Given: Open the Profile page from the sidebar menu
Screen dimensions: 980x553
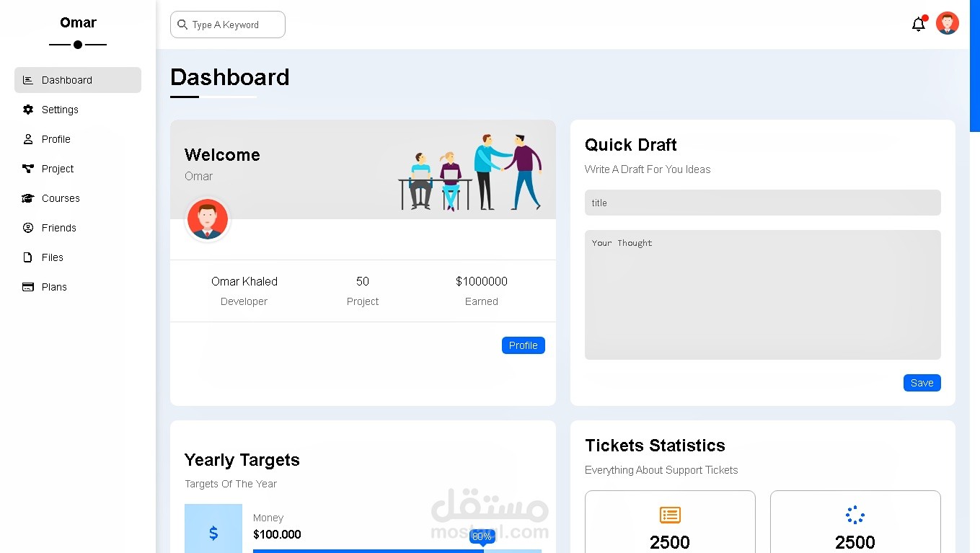Looking at the screenshot, I should 58,138.
